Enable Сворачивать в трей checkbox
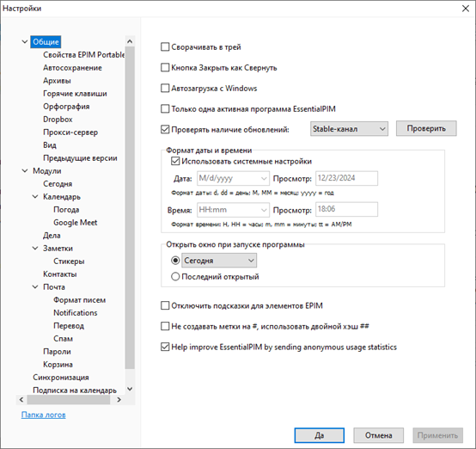 (165, 46)
